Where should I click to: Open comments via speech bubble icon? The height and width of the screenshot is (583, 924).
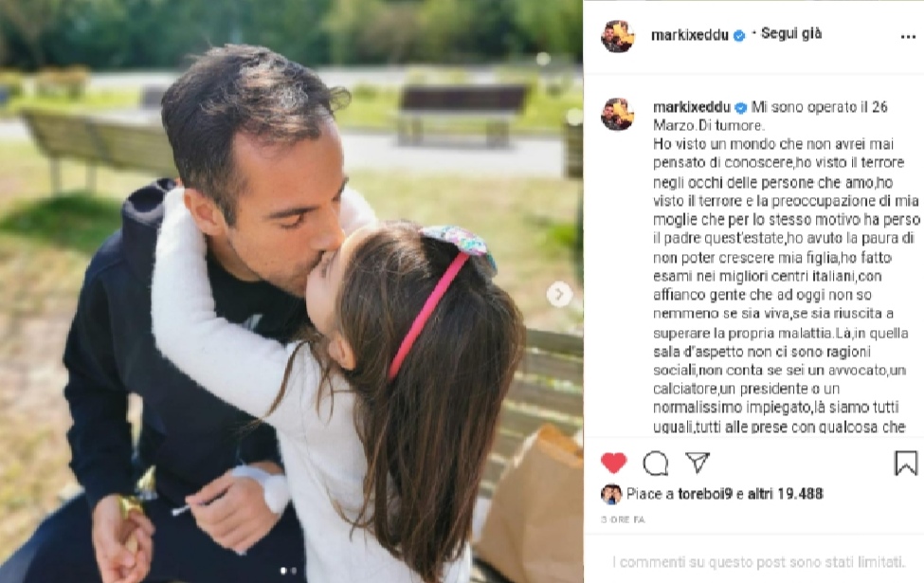pyautogui.click(x=655, y=464)
